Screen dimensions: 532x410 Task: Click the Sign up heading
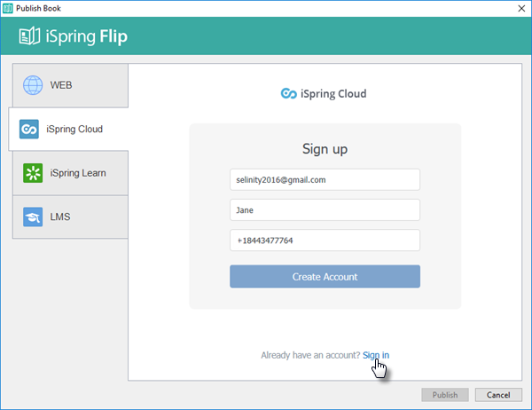click(325, 149)
